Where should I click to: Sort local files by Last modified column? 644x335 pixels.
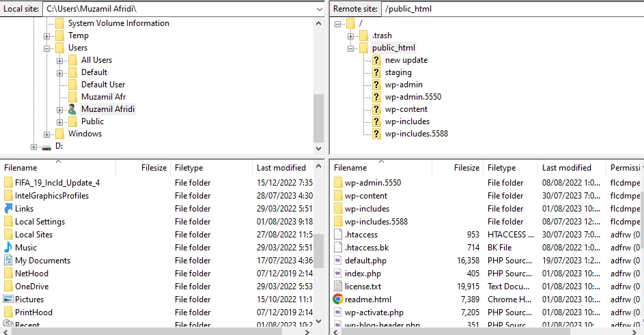(x=284, y=168)
